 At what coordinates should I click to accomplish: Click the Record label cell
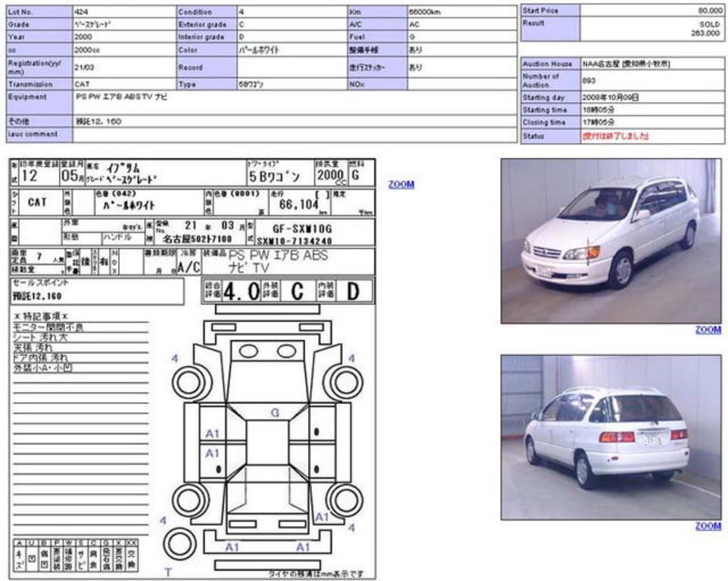tap(207, 67)
